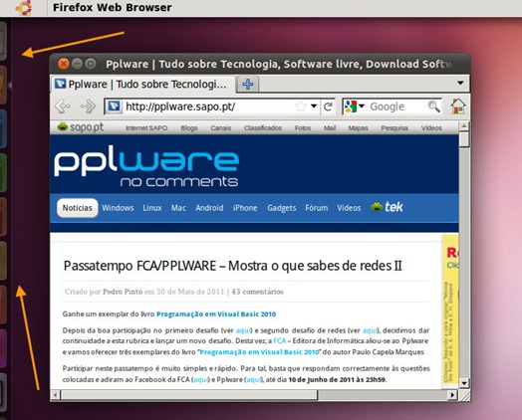Viewport: 522px width, 420px height.
Task: Open the iPhone section
Action: coord(245,208)
